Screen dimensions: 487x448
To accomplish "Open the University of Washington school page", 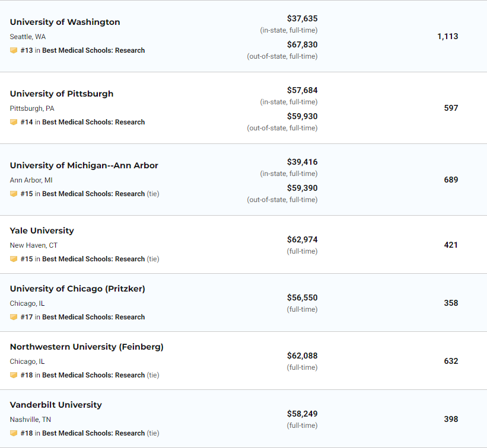I will (x=65, y=22).
